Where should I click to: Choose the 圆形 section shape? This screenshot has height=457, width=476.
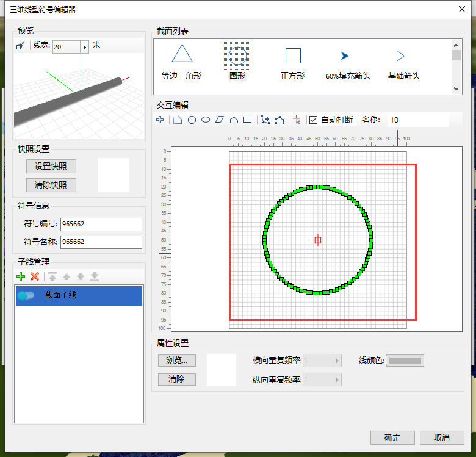237,61
